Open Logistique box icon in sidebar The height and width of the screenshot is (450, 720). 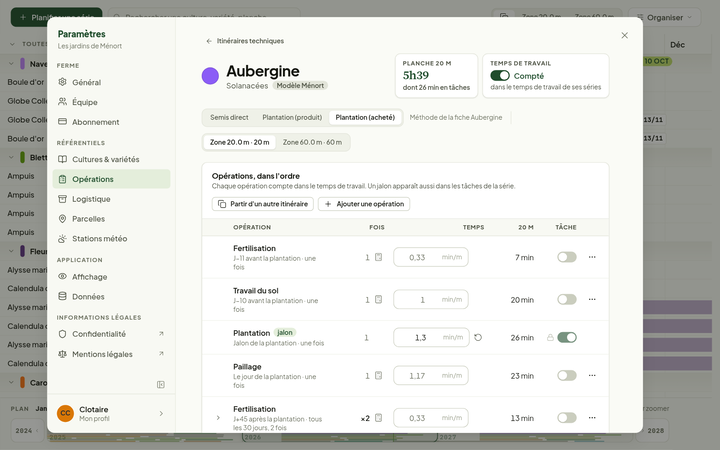coord(62,199)
